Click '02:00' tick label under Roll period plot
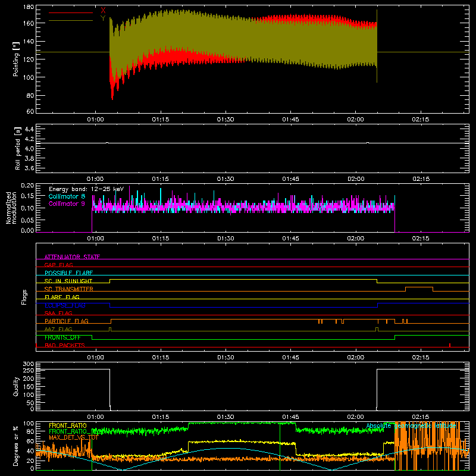The width and height of the screenshot is (476, 476). point(355,179)
